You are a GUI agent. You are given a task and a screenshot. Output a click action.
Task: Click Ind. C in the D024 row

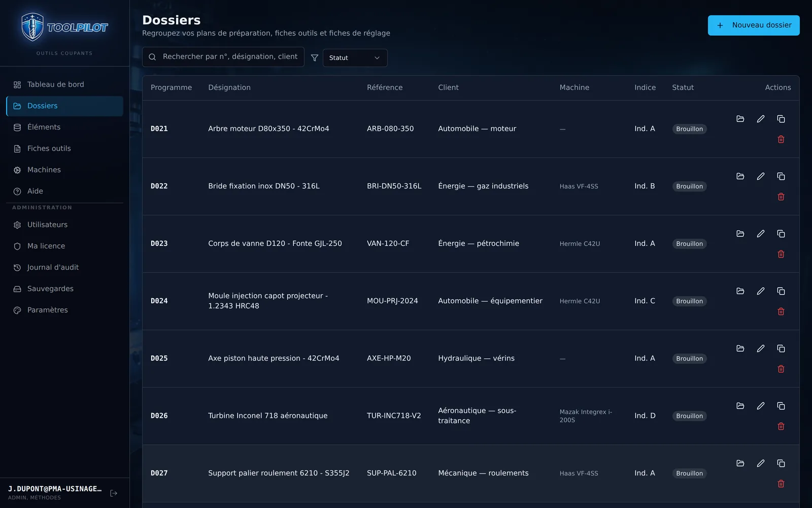click(645, 301)
